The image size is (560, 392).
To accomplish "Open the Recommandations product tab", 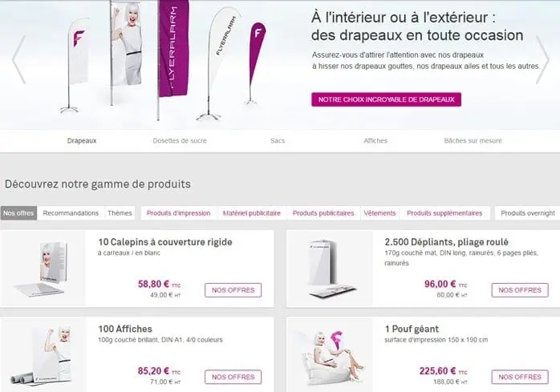I will click(x=71, y=213).
